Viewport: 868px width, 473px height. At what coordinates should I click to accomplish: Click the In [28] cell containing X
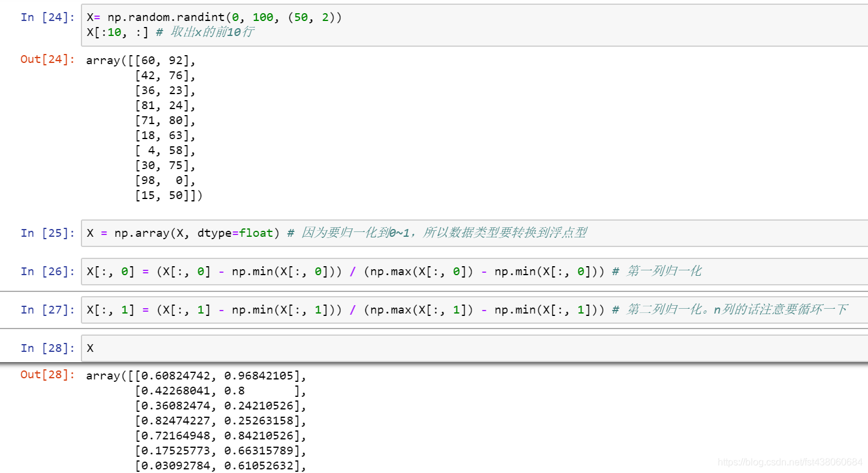(474, 348)
